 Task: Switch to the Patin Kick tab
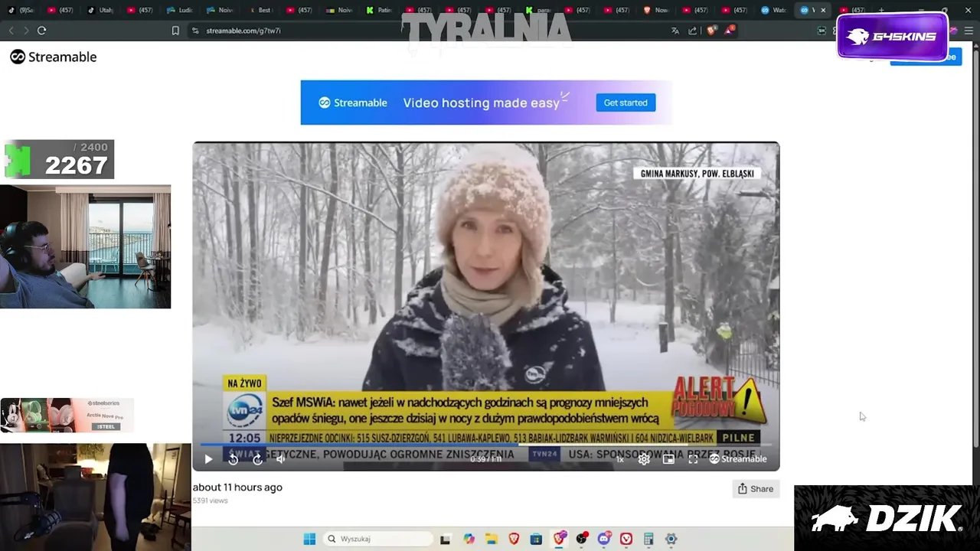click(x=380, y=10)
